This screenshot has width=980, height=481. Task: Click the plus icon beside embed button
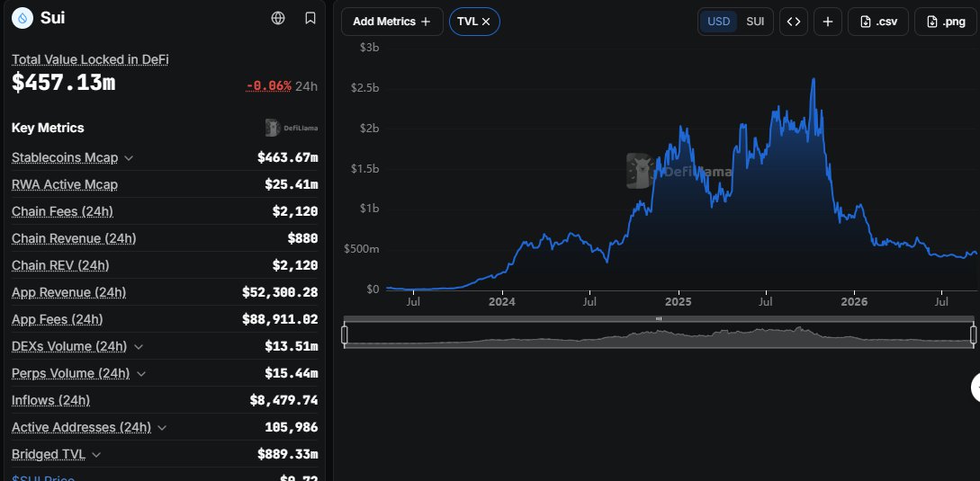coord(828,22)
